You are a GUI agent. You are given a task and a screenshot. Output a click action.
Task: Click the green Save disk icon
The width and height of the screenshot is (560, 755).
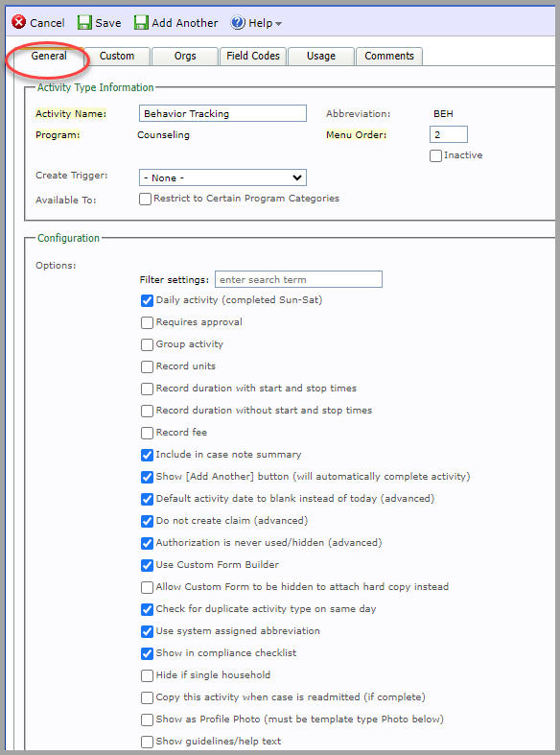click(84, 23)
